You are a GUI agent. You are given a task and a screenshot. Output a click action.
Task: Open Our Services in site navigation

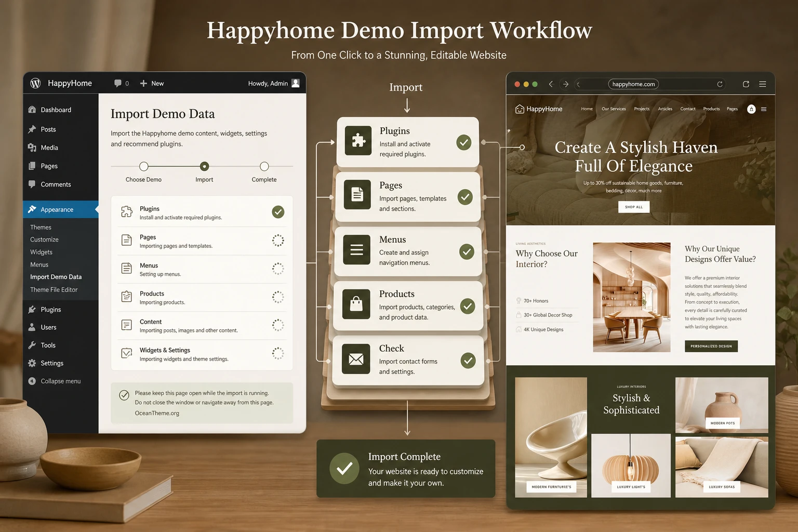pyautogui.click(x=614, y=109)
